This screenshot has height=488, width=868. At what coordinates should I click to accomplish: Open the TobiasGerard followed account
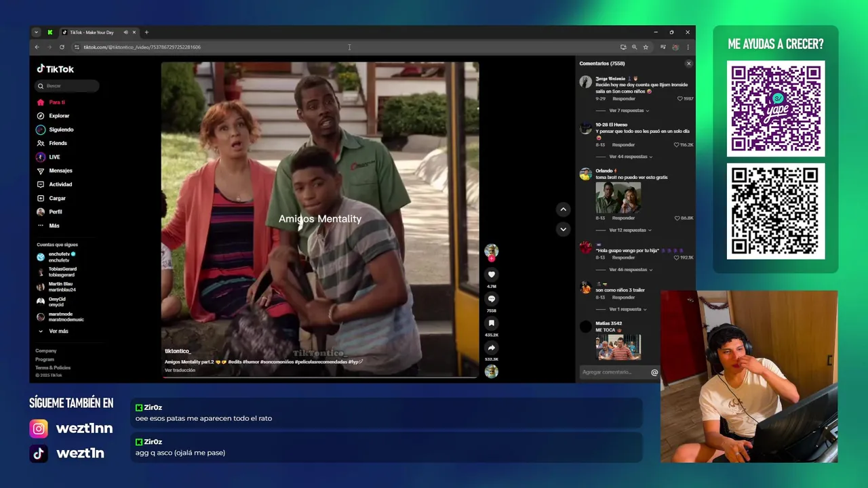click(x=57, y=272)
